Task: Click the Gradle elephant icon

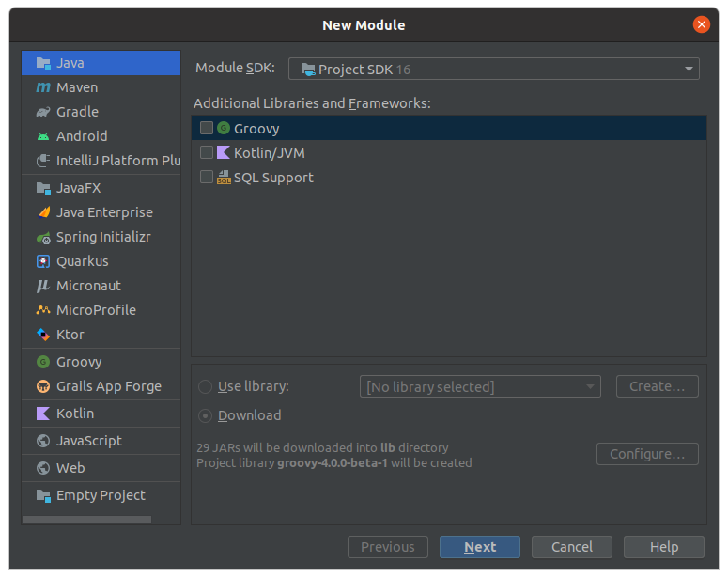Action: pos(43,112)
